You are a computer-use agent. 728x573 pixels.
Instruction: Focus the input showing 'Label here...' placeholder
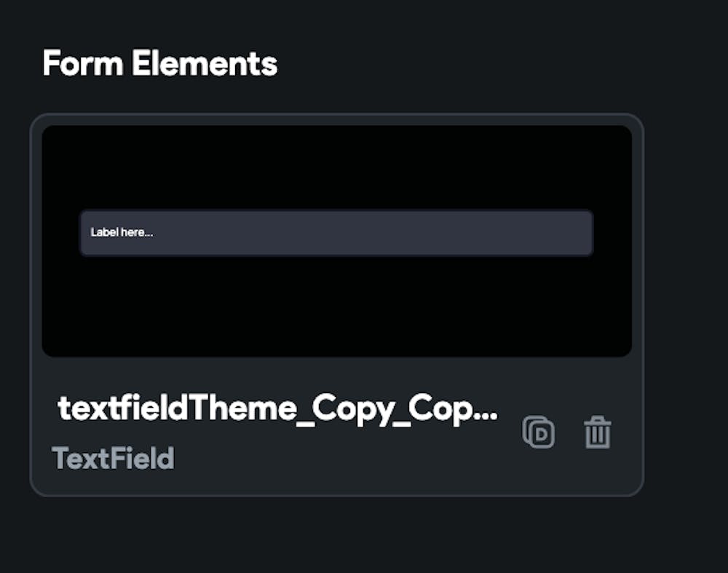[x=336, y=233]
